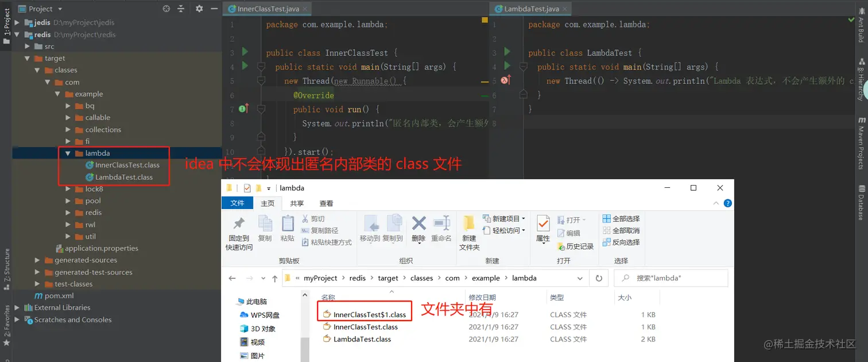The height and width of the screenshot is (362, 868).
Task: Open the 共享 (Share) tab in Explorer
Action: coord(297,203)
